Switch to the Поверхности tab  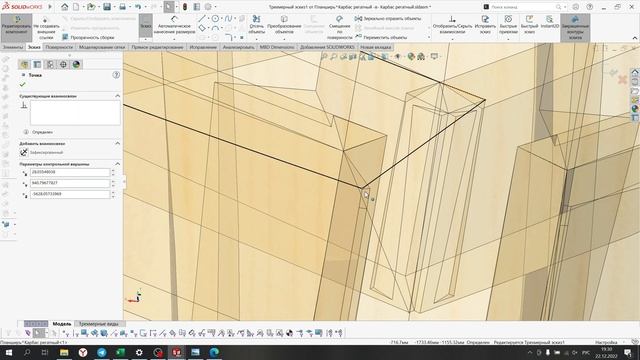59,47
